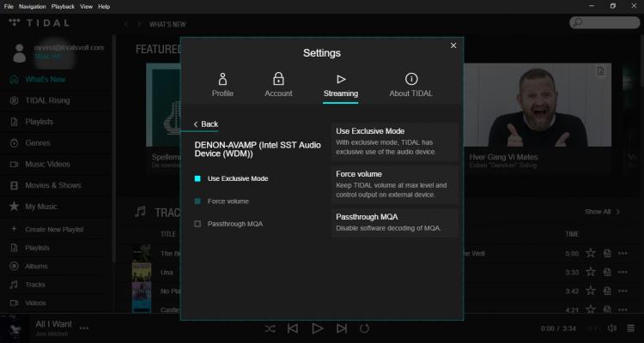Favorite the 3:42 track with star
Viewport: 644px width, 343px height.
590,291
